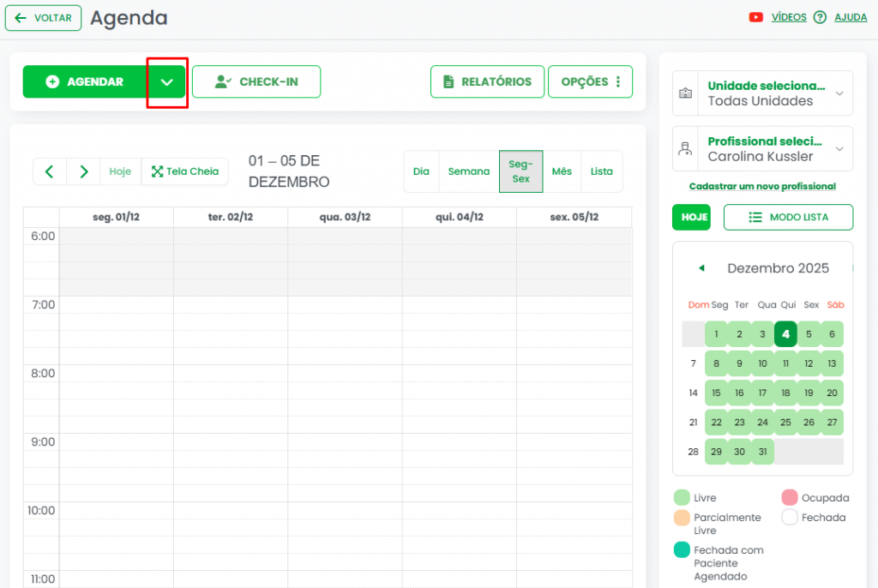The width and height of the screenshot is (878, 588).
Task: Enter full screen with Tela Cheia
Action: 184,171
